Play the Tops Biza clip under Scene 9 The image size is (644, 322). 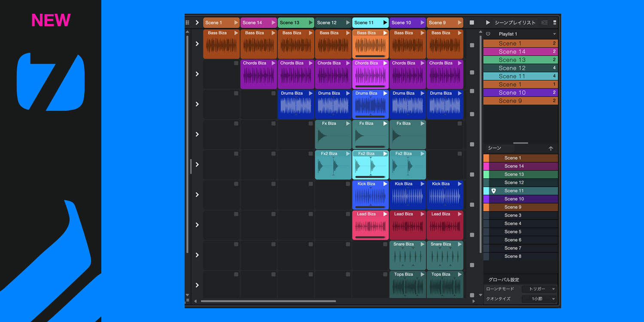[460, 274]
